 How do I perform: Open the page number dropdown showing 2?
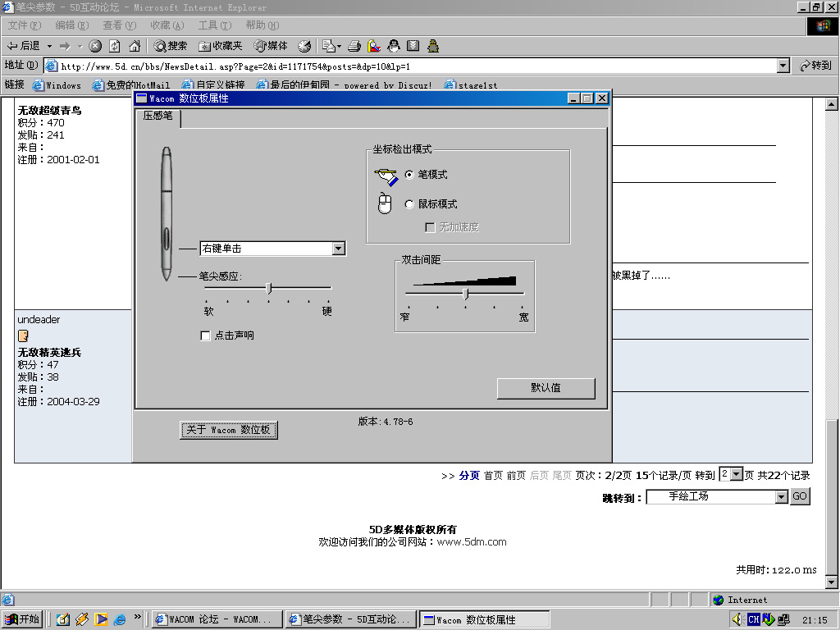[x=737, y=474]
